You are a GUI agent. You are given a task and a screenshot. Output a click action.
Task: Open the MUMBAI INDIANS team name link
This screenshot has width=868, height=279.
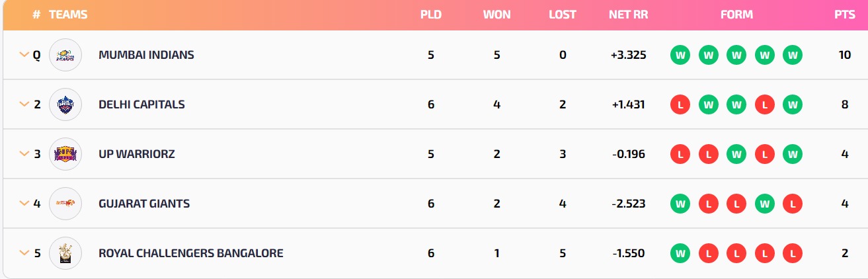pyautogui.click(x=146, y=55)
